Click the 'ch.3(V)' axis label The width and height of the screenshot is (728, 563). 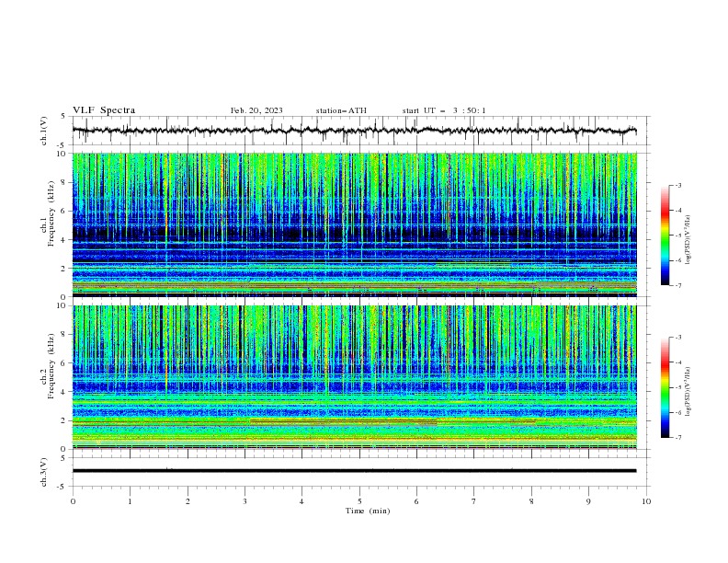pos(44,472)
